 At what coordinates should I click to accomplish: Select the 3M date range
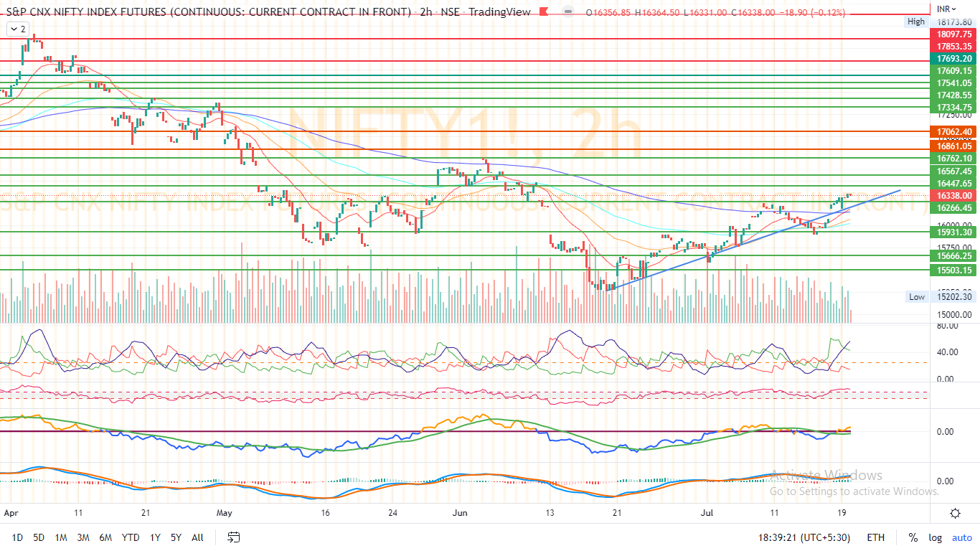(83, 537)
